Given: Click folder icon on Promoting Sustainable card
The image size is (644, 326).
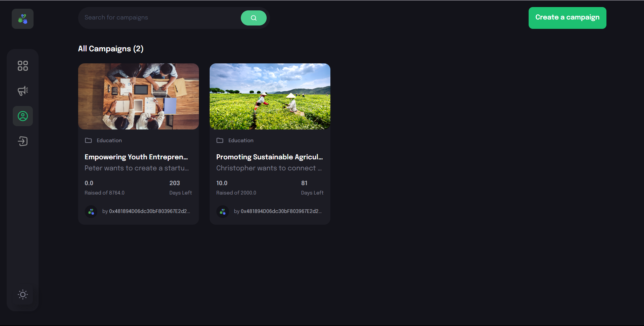Looking at the screenshot, I should (220, 140).
